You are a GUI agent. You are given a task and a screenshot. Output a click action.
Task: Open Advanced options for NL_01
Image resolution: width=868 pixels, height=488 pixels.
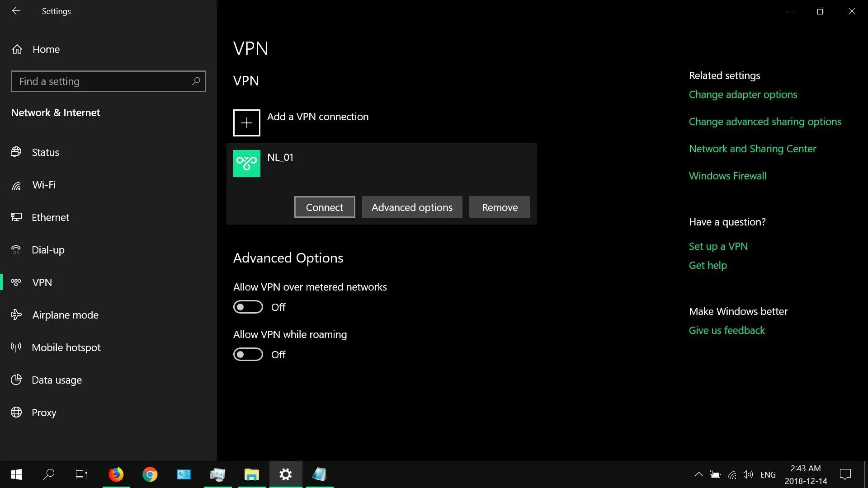tap(412, 207)
